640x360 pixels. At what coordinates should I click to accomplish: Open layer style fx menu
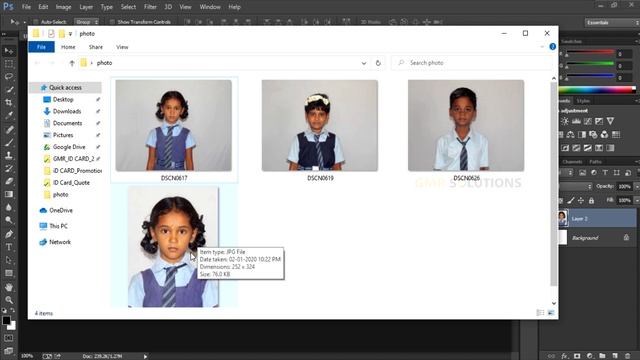tap(565, 356)
